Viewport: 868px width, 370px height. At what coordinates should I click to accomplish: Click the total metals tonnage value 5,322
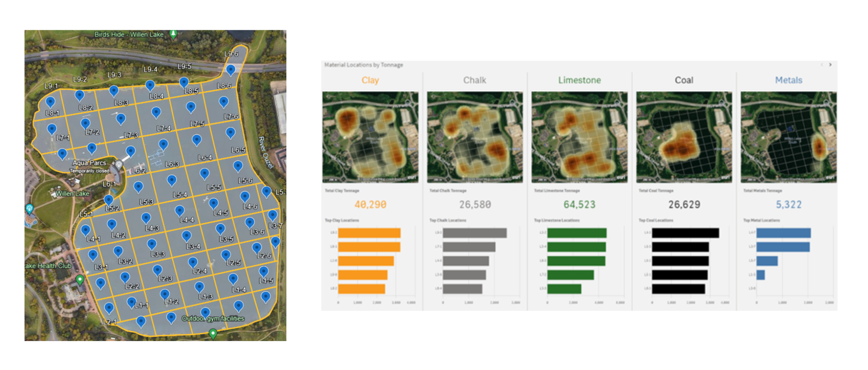[x=789, y=205]
